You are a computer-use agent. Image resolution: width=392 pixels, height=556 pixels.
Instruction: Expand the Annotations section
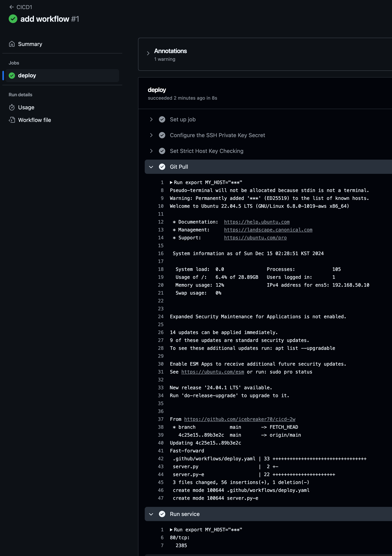point(148,53)
